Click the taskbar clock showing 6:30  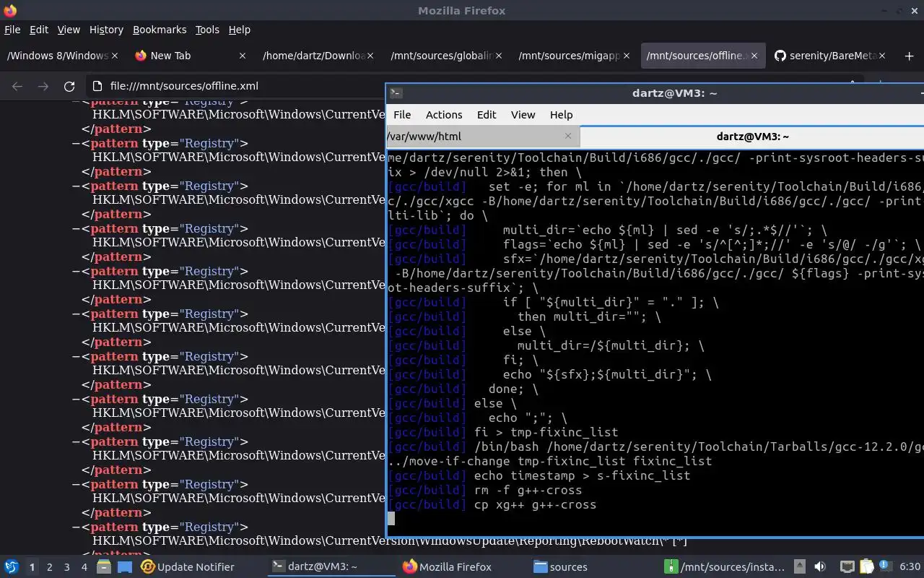point(910,567)
